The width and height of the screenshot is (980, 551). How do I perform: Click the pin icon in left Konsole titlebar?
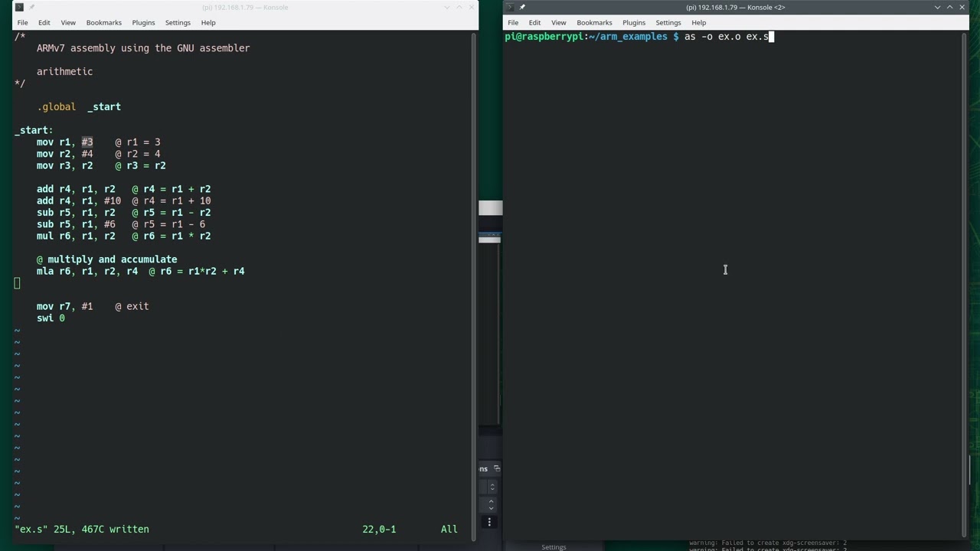click(32, 7)
